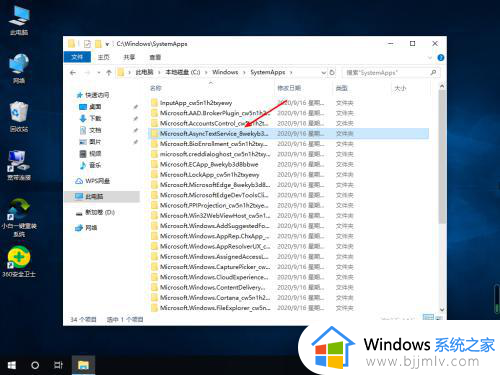Click 本地磁盘 (C:) in breadcrumb

[x=183, y=72]
